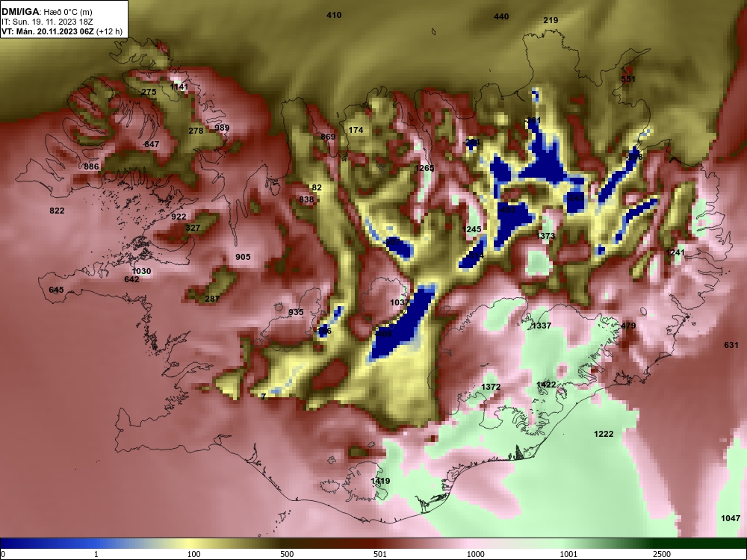Image resolution: width=747 pixels, height=560 pixels.
Task: Click the map value 479
Action: click(628, 326)
